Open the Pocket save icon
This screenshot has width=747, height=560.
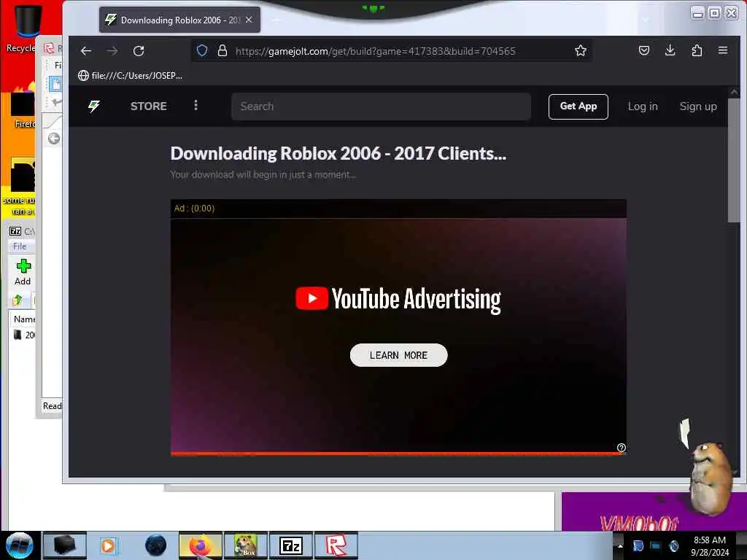(644, 50)
